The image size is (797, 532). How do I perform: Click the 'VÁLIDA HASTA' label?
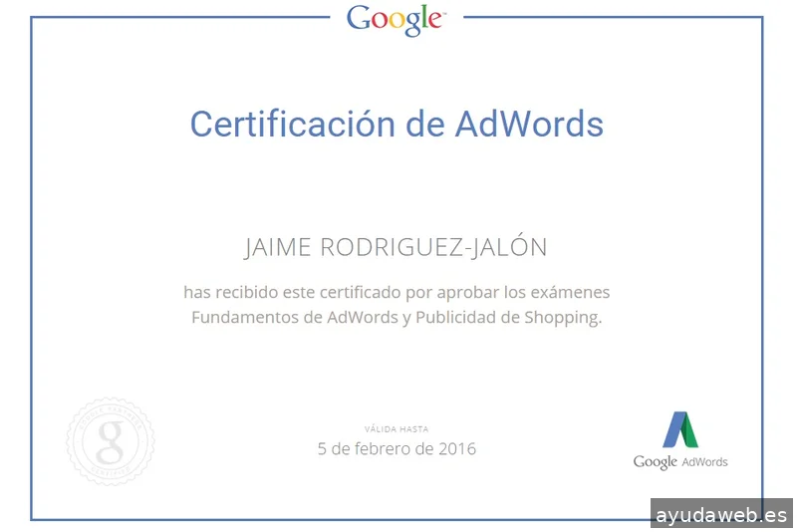pos(397,429)
